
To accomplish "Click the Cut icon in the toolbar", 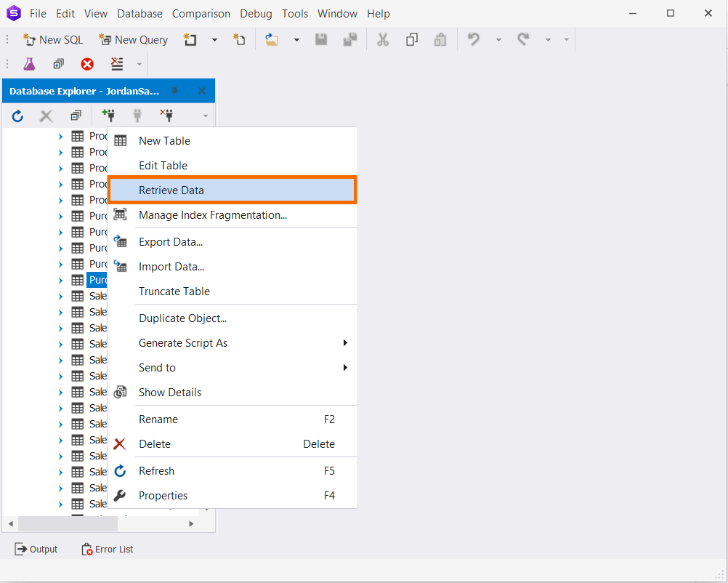I will pyautogui.click(x=383, y=39).
